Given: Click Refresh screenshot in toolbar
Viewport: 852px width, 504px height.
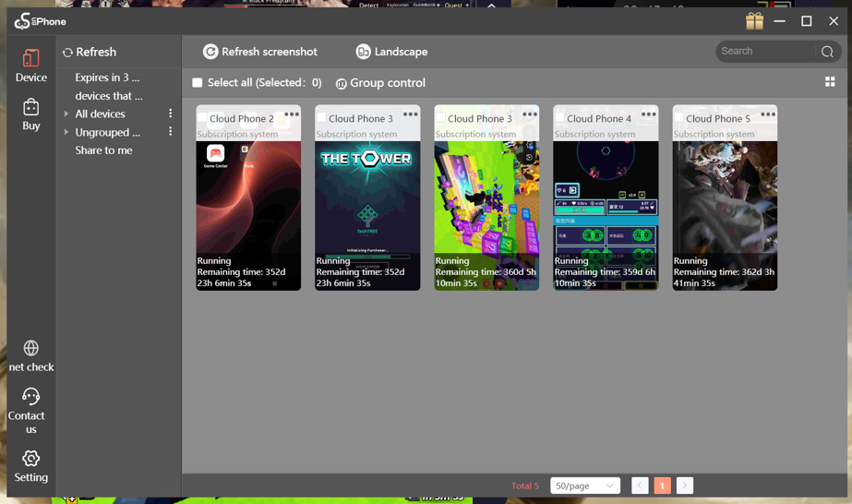Looking at the screenshot, I should coord(260,52).
